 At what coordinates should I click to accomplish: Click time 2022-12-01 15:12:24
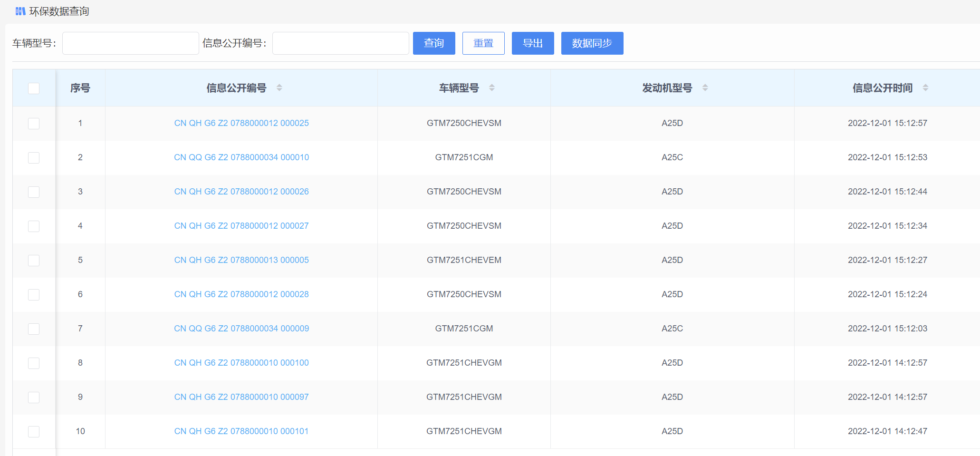pos(887,294)
